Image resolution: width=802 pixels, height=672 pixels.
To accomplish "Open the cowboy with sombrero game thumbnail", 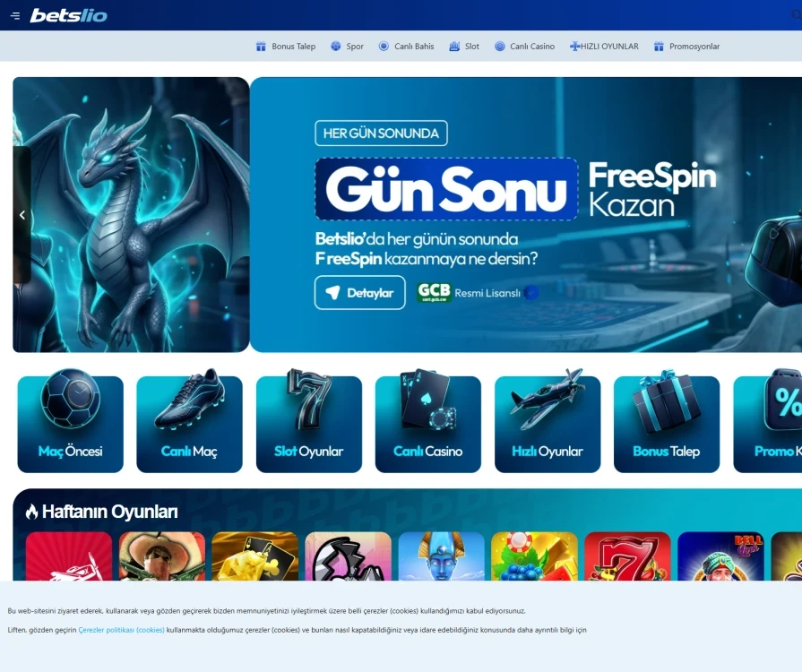I will click(x=161, y=556).
